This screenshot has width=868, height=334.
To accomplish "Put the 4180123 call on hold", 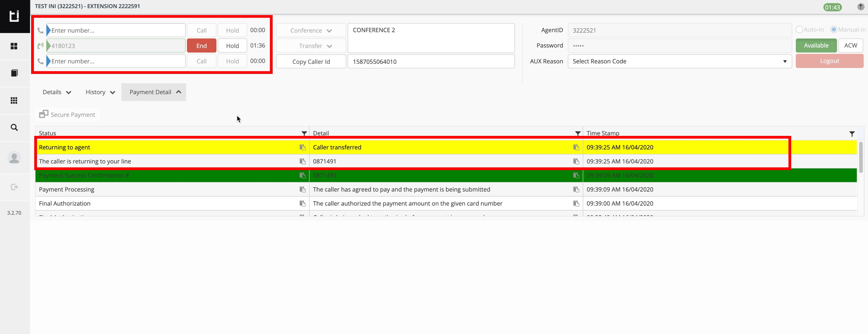I will [x=232, y=46].
